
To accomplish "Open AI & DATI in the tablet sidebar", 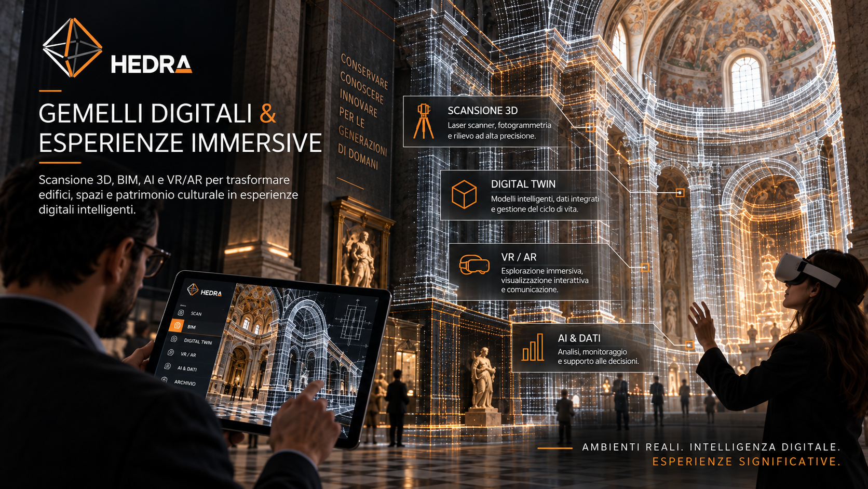I will (x=187, y=368).
